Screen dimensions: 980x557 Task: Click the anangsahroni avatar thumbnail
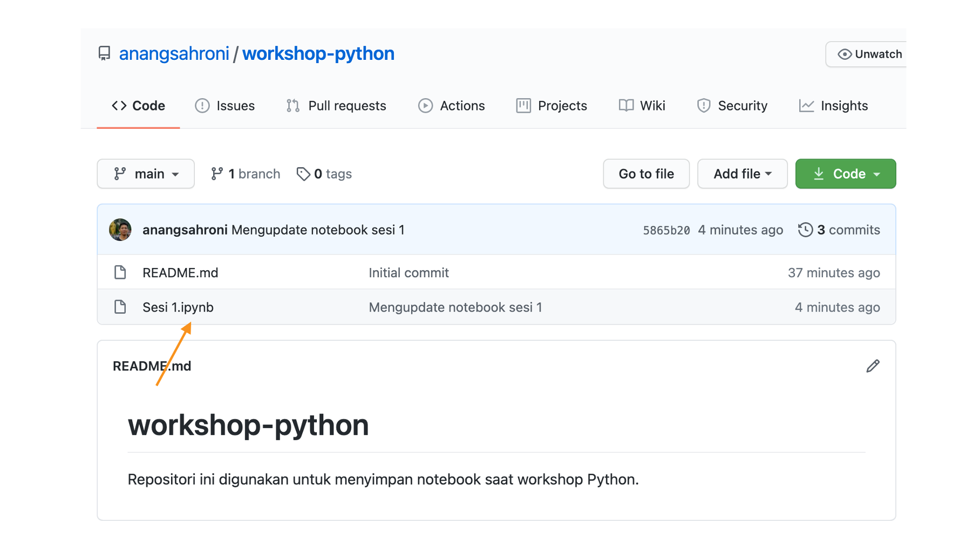pos(120,230)
